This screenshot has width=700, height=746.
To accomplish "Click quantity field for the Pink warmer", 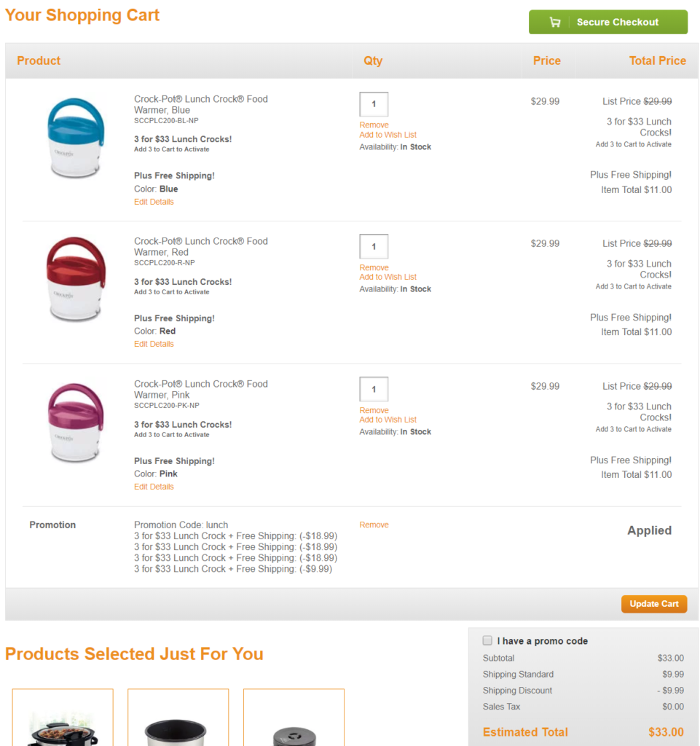I will click(x=374, y=389).
